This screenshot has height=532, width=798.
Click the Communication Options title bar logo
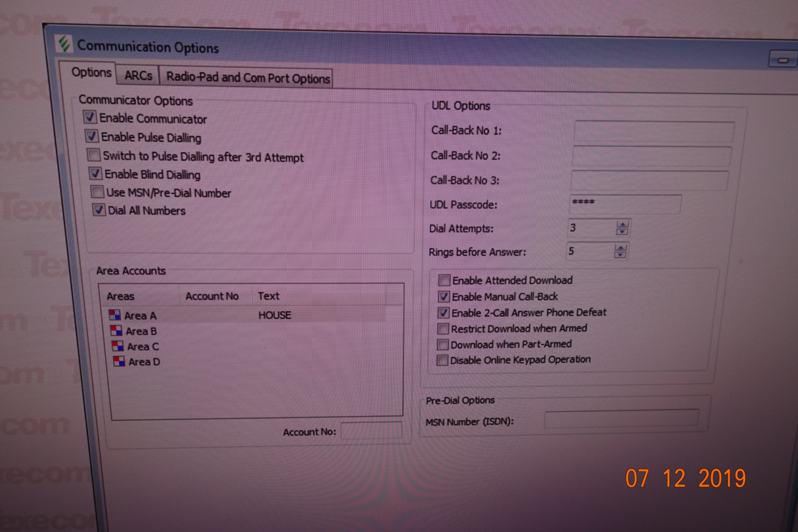(x=64, y=44)
